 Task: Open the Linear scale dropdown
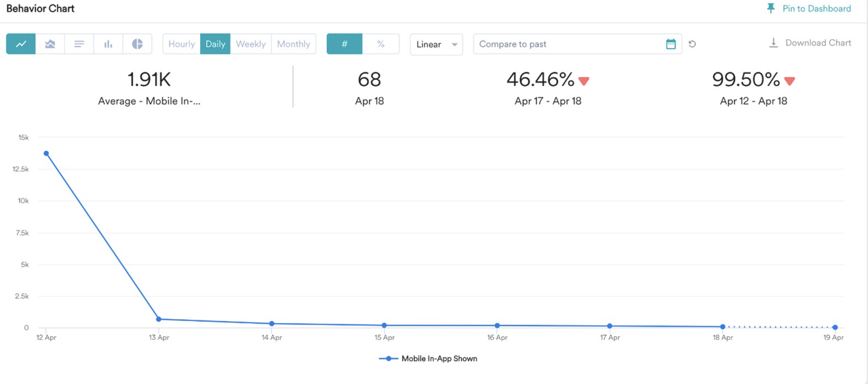436,44
